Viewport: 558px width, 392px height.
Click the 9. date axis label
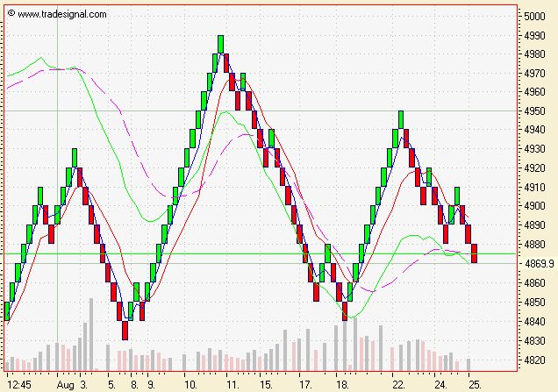point(151,385)
